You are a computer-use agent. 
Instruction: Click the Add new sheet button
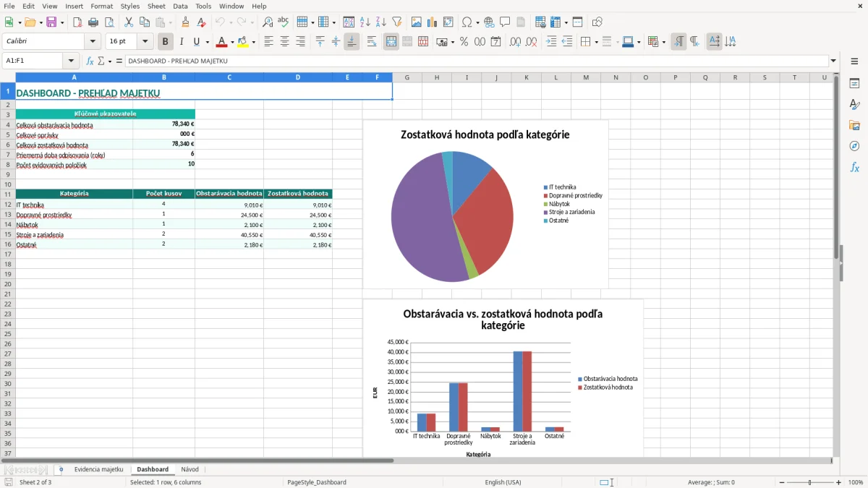[61, 469]
